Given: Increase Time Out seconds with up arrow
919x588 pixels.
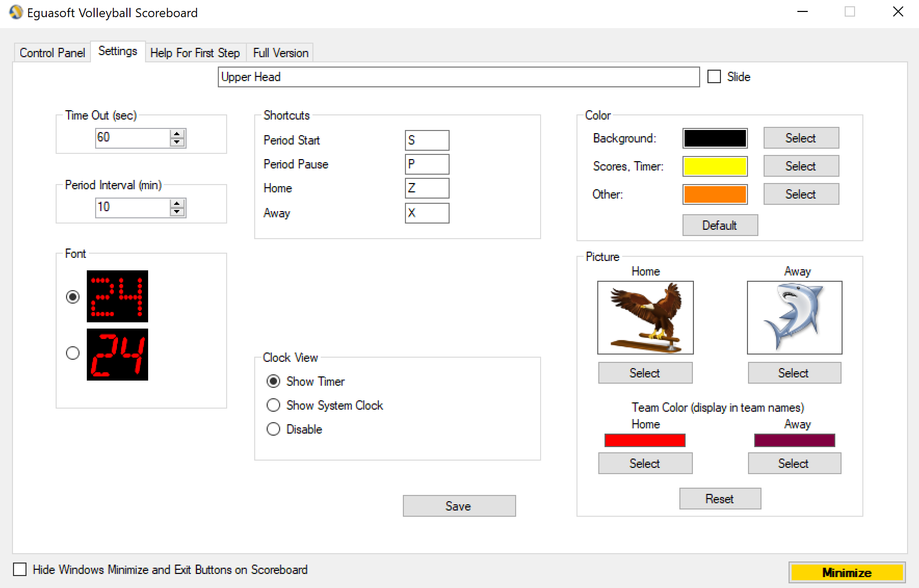Looking at the screenshot, I should pos(177,134).
